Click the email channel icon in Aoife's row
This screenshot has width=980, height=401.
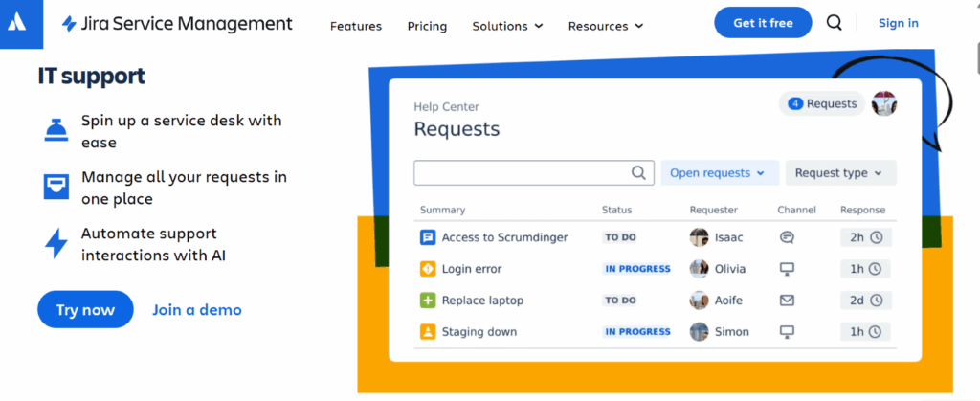coord(787,301)
